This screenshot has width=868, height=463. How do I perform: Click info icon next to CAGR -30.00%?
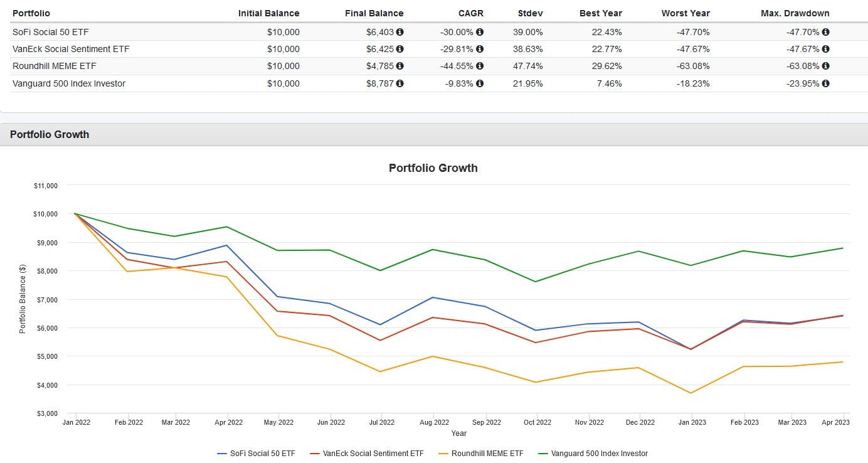click(x=480, y=32)
